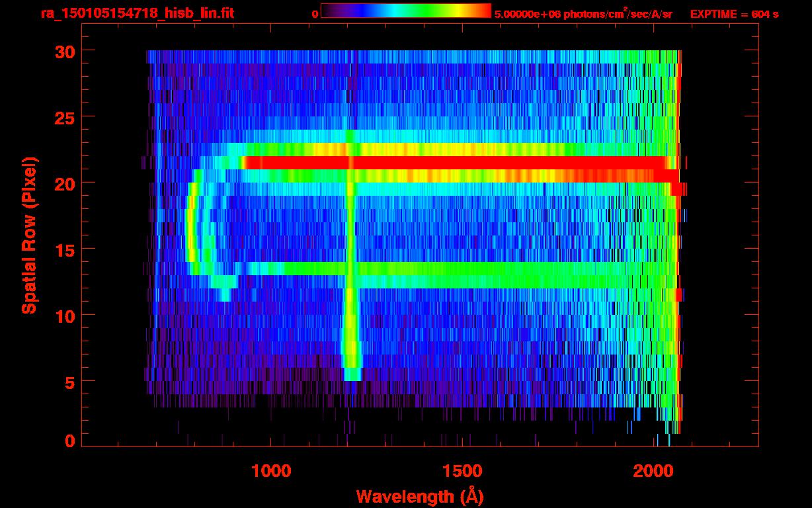Click the 1000 wavelength tick label
This screenshot has width=812, height=508.
pos(272,471)
